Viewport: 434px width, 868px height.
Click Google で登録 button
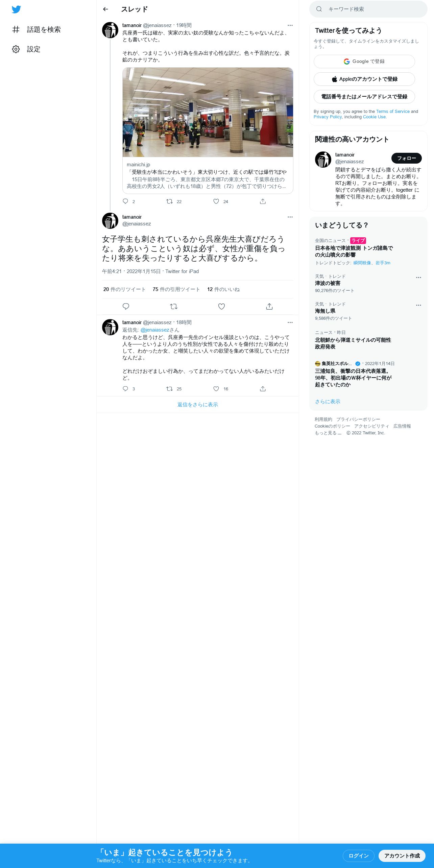(364, 62)
